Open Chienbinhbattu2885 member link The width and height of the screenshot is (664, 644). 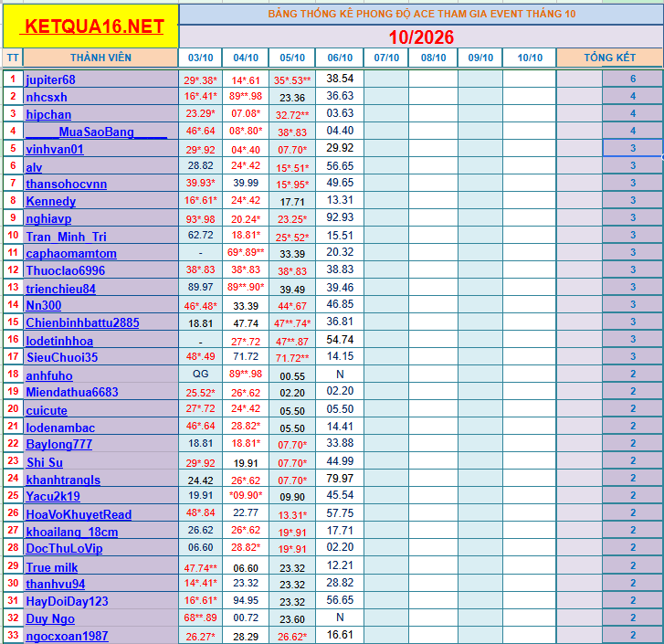[82, 322]
